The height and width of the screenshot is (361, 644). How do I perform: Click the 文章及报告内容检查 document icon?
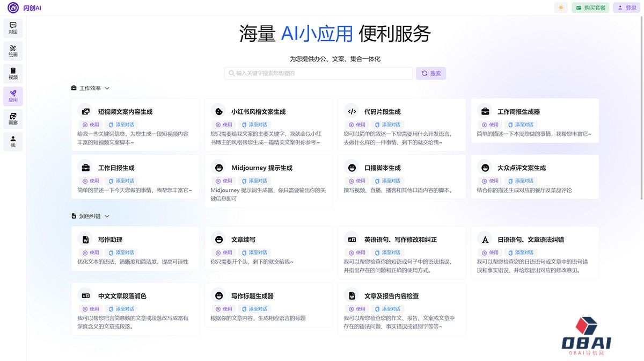point(352,295)
